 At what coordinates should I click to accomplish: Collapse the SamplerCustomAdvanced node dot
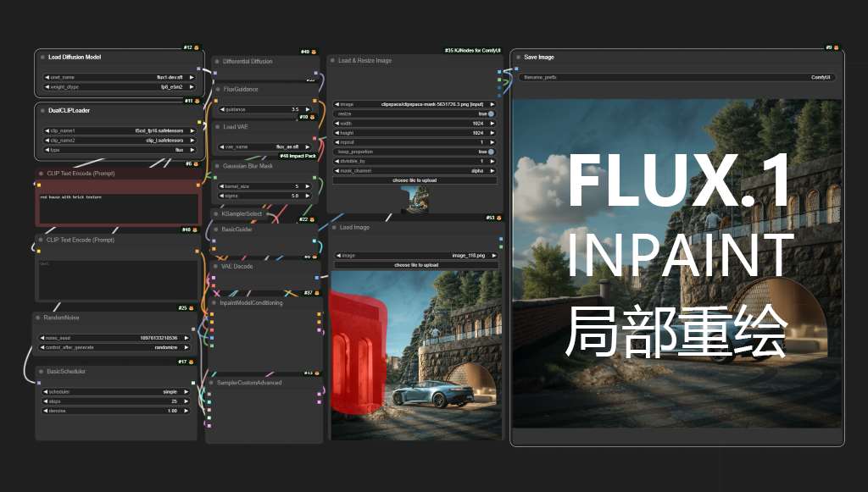click(211, 383)
